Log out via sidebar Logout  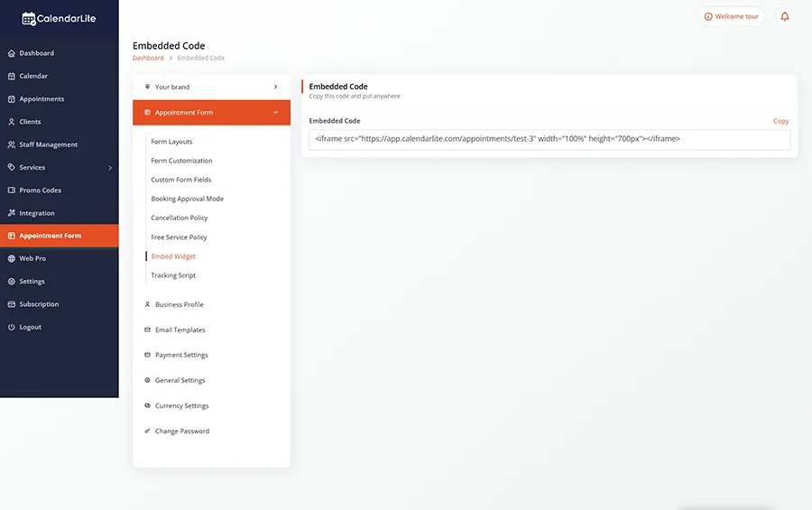tap(30, 327)
